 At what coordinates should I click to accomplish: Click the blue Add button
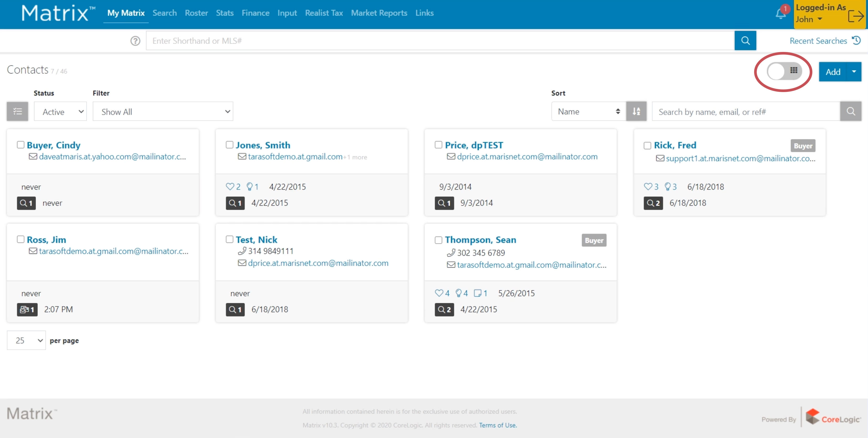(x=832, y=72)
